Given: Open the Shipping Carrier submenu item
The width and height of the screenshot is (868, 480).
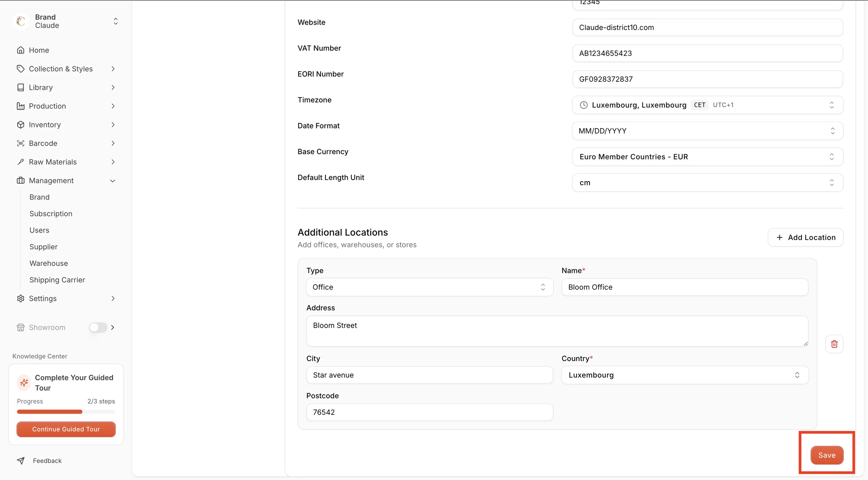Looking at the screenshot, I should [57, 280].
